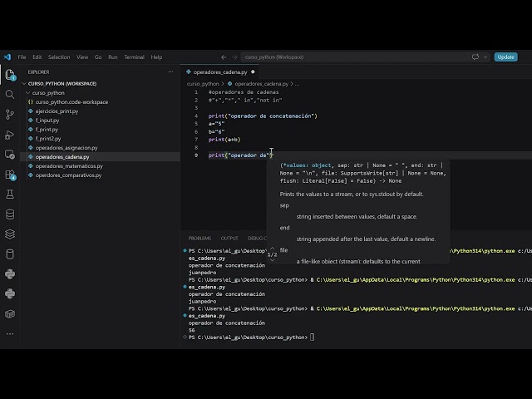This screenshot has height=399, width=532.
Task: Open curso_python.code-workspace file
Action: tap(71, 101)
